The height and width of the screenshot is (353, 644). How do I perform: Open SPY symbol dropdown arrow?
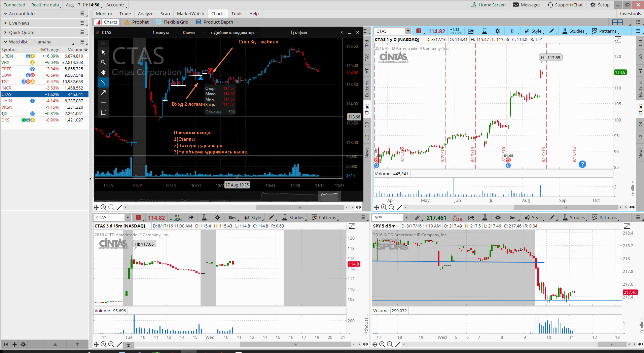click(406, 218)
